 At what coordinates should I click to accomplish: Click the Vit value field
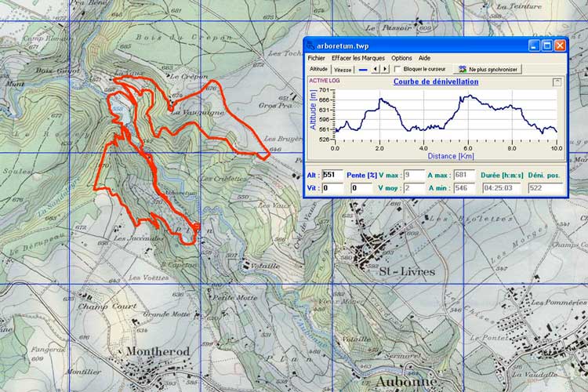point(332,188)
